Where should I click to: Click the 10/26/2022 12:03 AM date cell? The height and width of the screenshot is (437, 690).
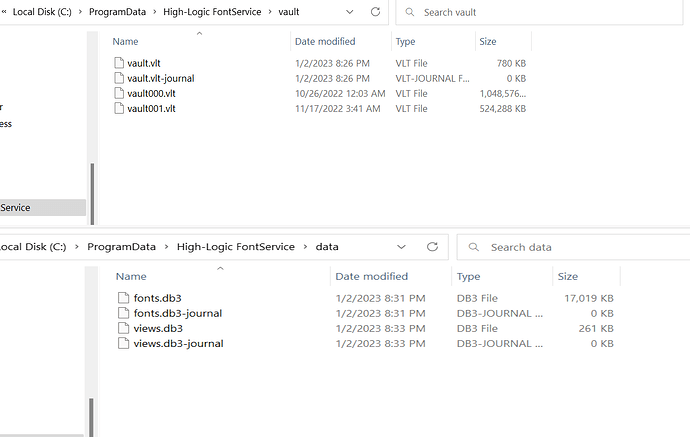(x=340, y=93)
